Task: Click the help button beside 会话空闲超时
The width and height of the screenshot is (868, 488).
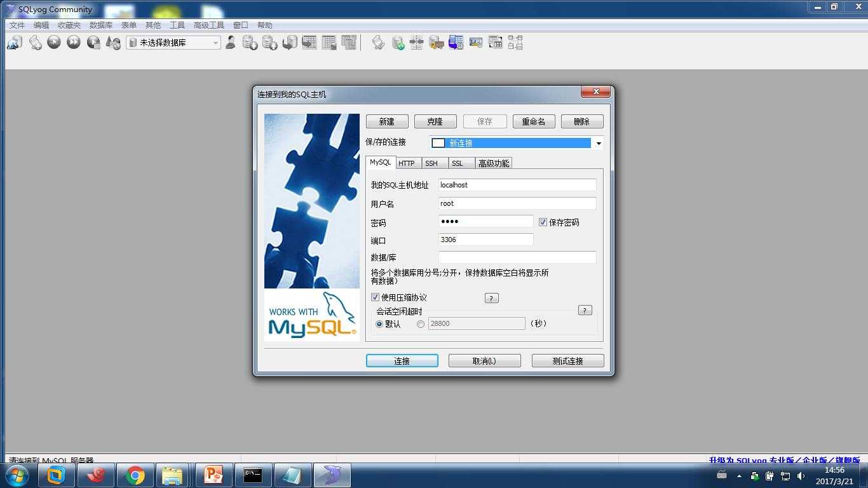Action: click(x=585, y=311)
